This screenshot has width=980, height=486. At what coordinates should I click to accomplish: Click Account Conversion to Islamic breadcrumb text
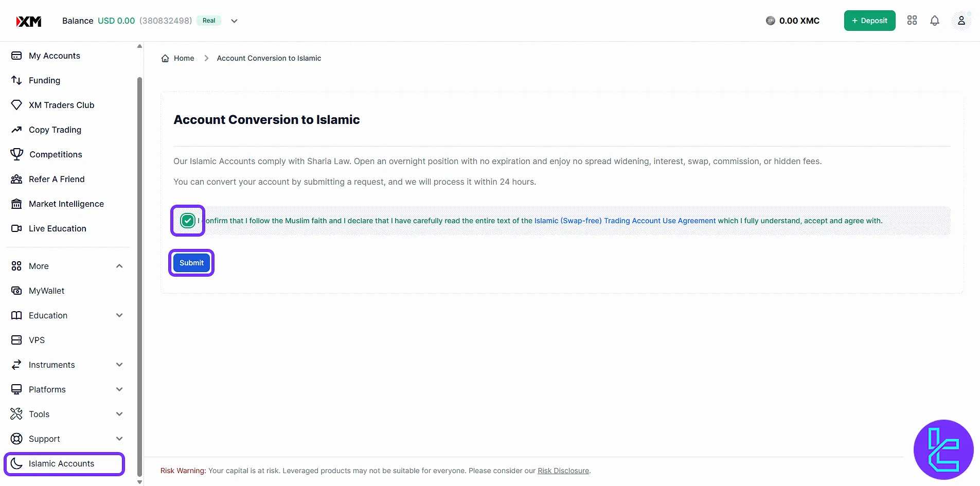[x=269, y=58]
